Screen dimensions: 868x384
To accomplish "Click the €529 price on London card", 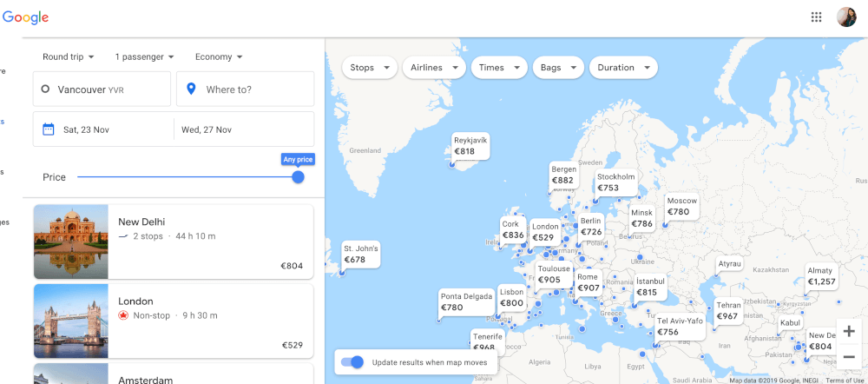I will pyautogui.click(x=292, y=345).
